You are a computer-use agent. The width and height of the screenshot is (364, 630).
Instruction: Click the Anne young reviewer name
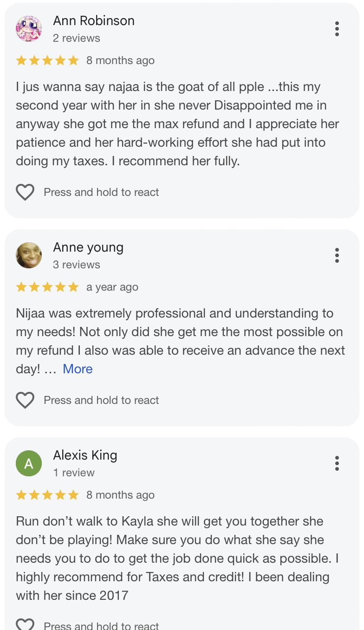[88, 247]
